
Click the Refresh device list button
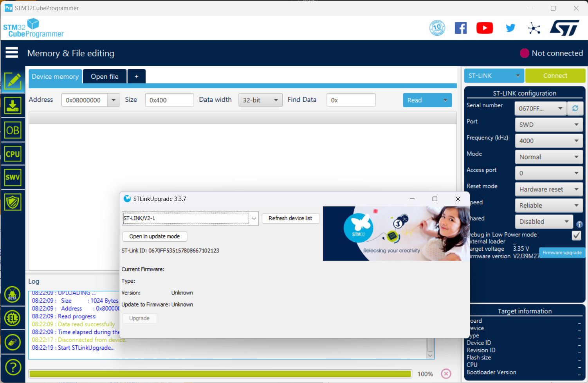(290, 219)
